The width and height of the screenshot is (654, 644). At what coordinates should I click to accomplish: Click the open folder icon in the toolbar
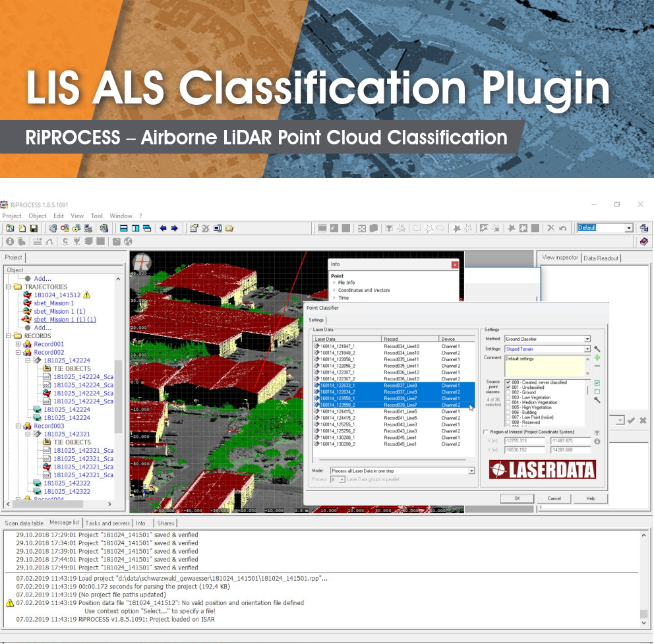pos(229,228)
